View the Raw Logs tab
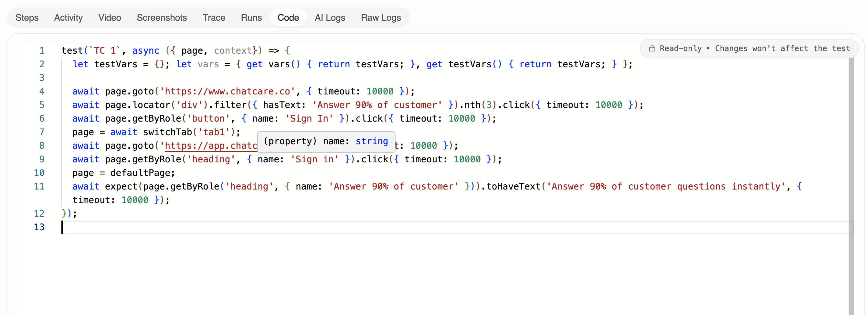 (381, 17)
